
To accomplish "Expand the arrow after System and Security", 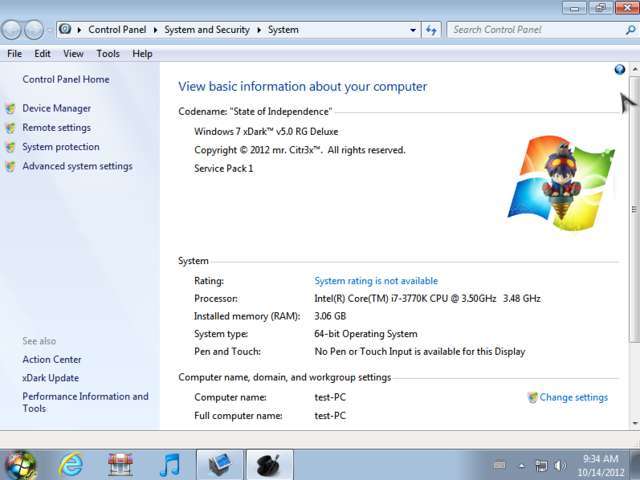I will pos(259,30).
